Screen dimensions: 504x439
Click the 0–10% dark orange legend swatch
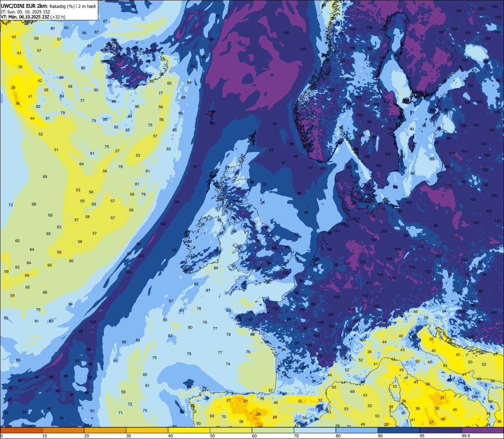(x=21, y=430)
